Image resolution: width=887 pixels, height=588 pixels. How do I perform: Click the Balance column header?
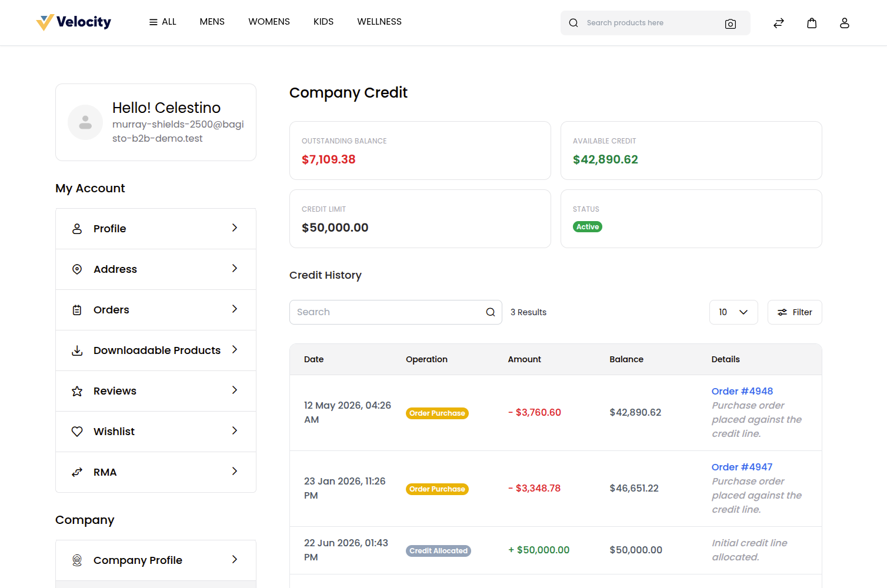click(626, 359)
